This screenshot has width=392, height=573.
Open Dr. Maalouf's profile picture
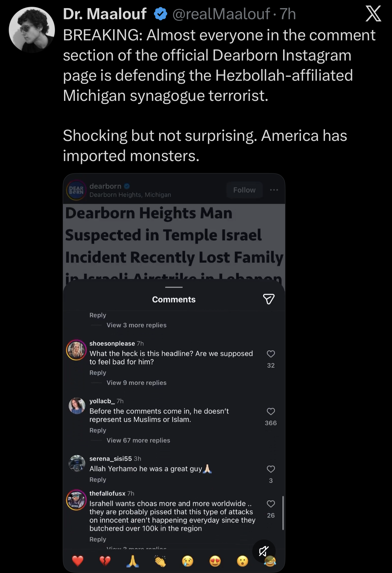(x=32, y=30)
